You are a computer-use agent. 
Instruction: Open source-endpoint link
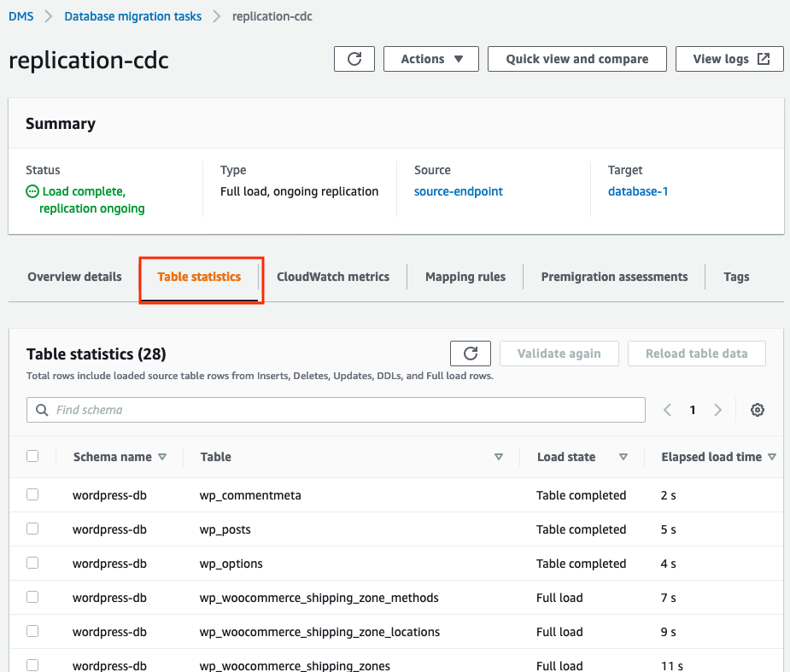pos(459,191)
